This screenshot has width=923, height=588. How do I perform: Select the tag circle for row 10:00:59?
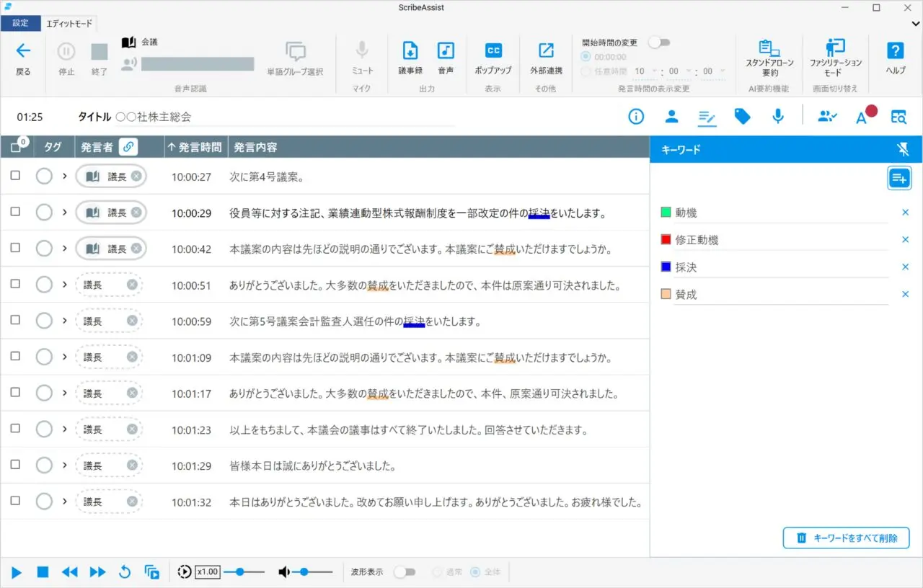[44, 321]
